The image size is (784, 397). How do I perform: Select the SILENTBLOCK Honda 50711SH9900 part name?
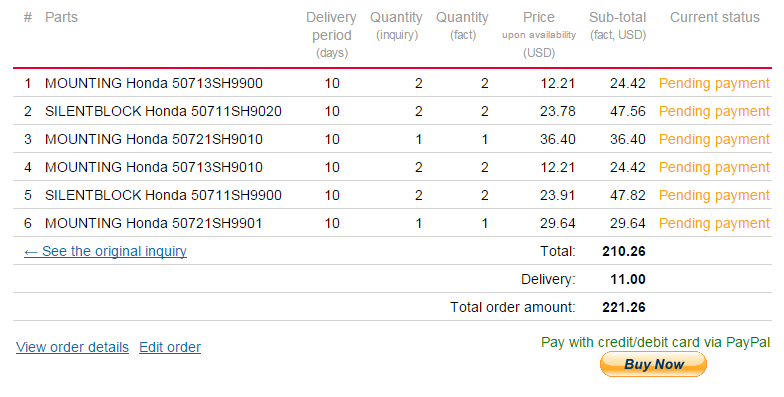163,195
